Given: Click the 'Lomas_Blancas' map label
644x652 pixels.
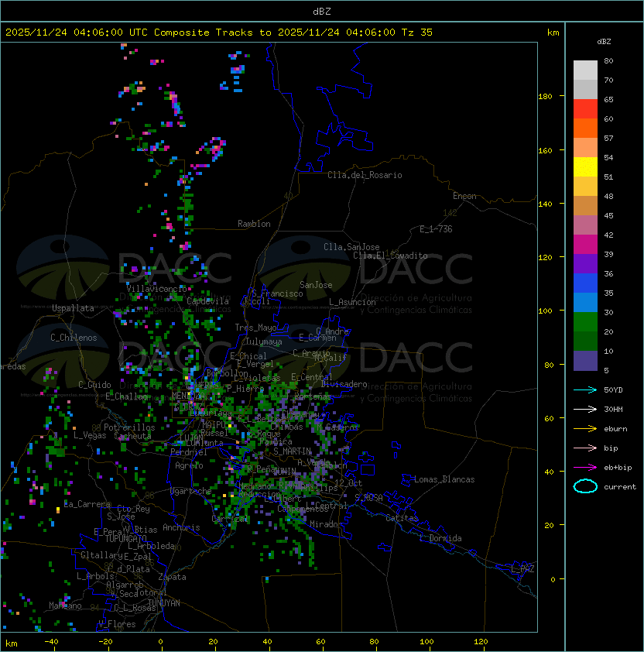Looking at the screenshot, I should tap(444, 479).
